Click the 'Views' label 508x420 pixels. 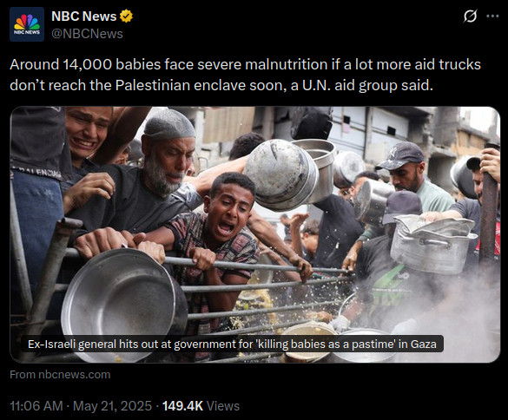223,406
